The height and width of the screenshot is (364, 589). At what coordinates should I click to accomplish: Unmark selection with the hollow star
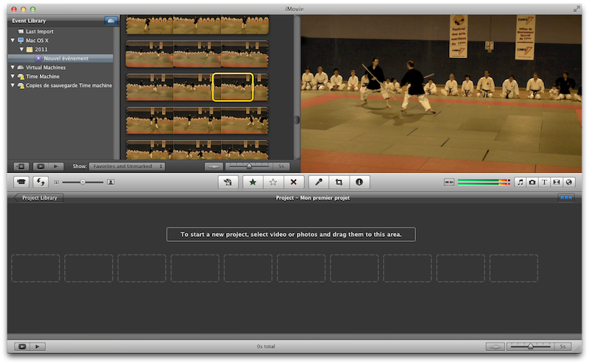coord(273,182)
